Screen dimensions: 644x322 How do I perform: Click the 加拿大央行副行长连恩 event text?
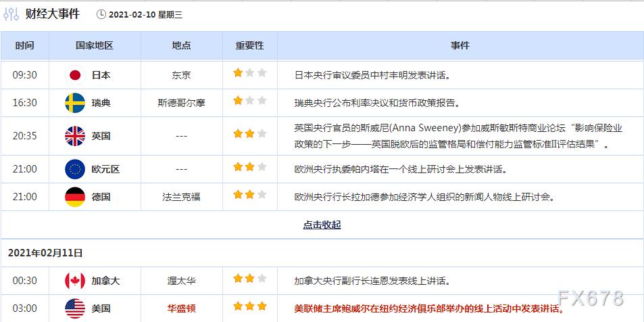373,281
